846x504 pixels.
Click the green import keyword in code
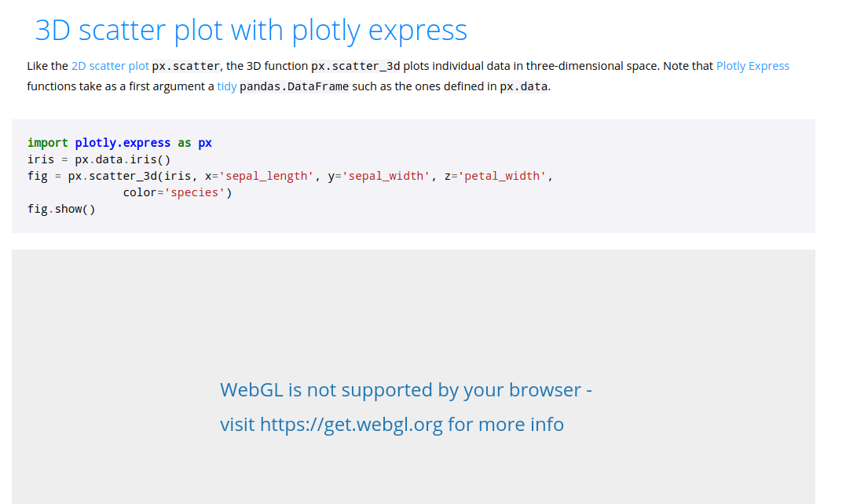tap(47, 143)
